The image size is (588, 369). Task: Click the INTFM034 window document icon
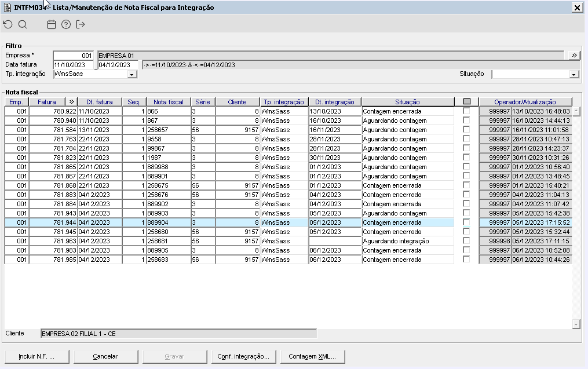(x=7, y=7)
